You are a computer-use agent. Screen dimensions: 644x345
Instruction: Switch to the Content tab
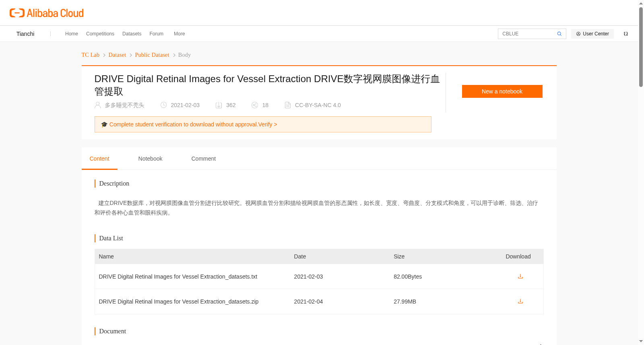pos(99,159)
